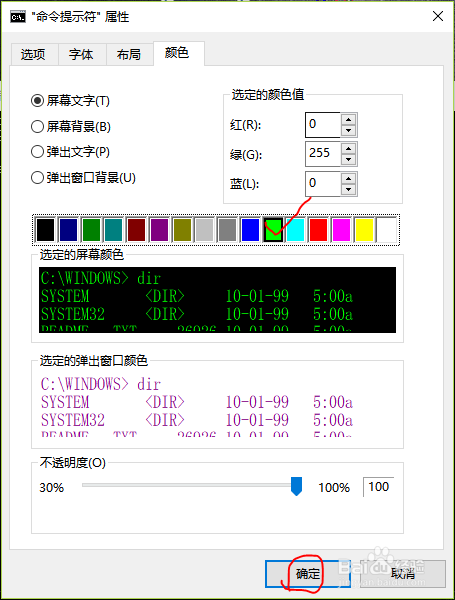Pick the cyan color swatch
The image size is (455, 600).
point(295,230)
